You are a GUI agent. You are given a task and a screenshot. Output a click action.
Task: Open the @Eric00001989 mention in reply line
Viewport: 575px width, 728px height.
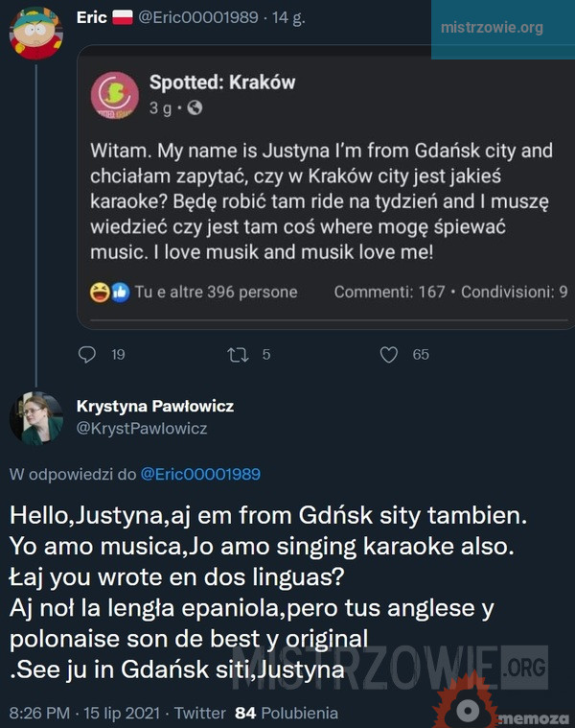[x=200, y=474]
